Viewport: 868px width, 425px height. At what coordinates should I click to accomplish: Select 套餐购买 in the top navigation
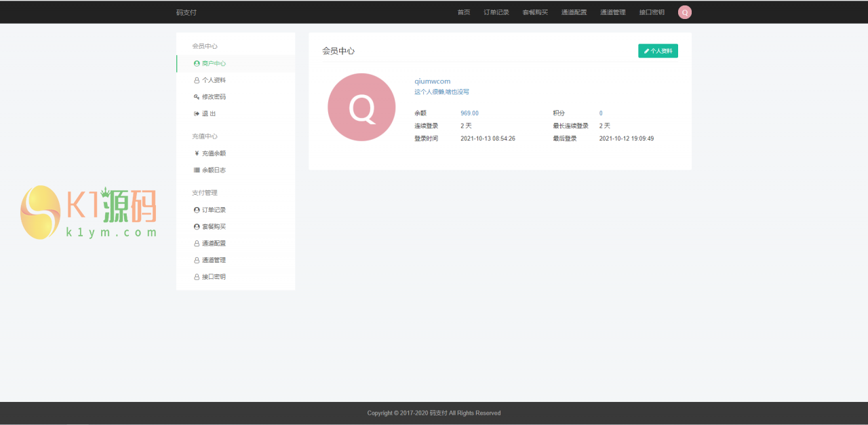point(535,12)
